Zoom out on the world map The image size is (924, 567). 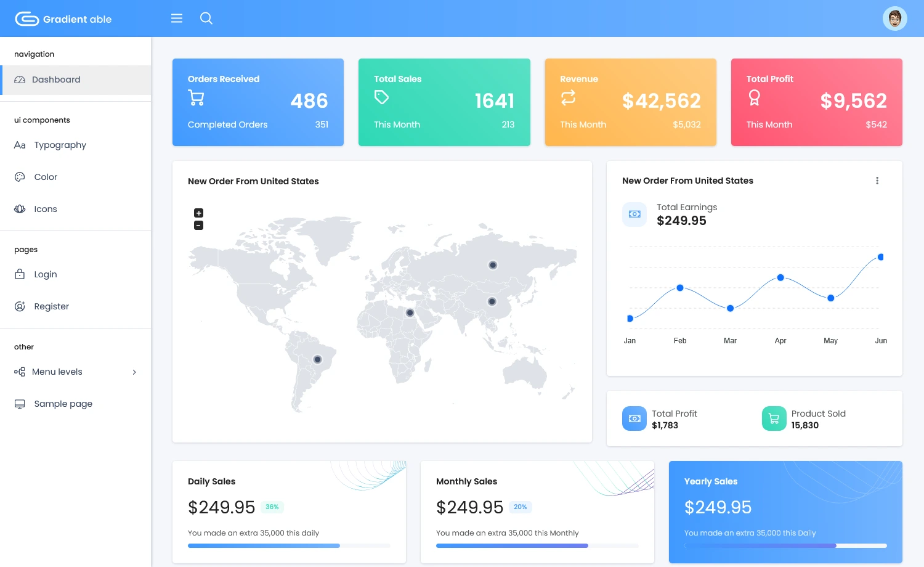click(x=198, y=226)
